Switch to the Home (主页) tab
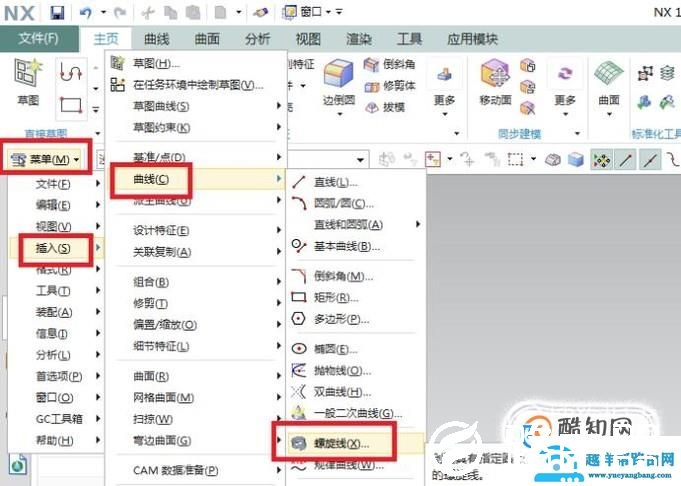681x486 pixels. (106, 39)
